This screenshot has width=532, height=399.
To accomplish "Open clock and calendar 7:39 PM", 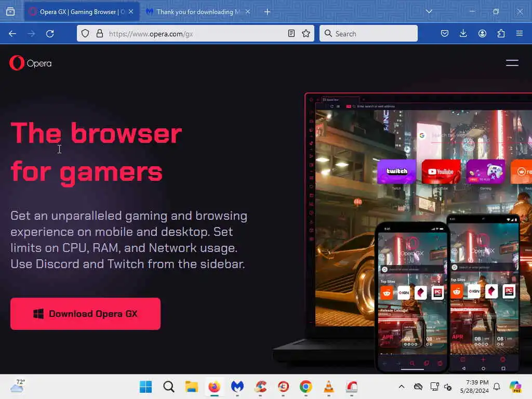I will click(x=474, y=387).
